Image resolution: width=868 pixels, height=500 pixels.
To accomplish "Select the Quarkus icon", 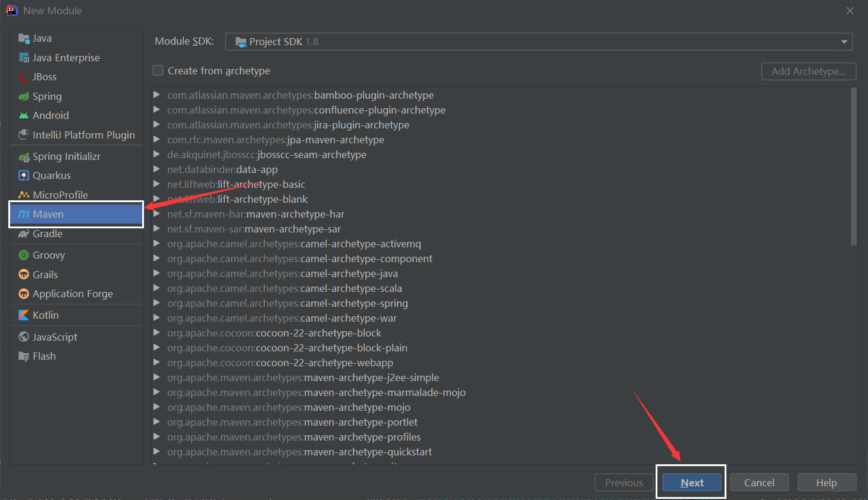I will pyautogui.click(x=24, y=175).
